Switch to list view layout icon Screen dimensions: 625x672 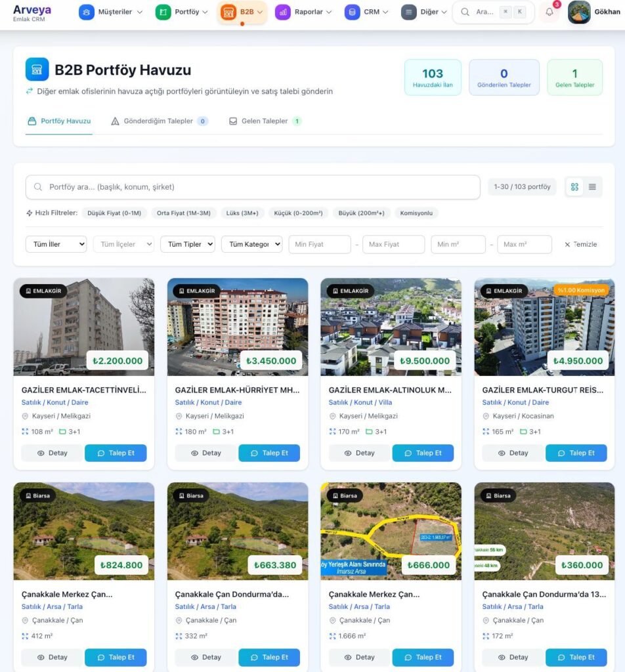tap(592, 187)
